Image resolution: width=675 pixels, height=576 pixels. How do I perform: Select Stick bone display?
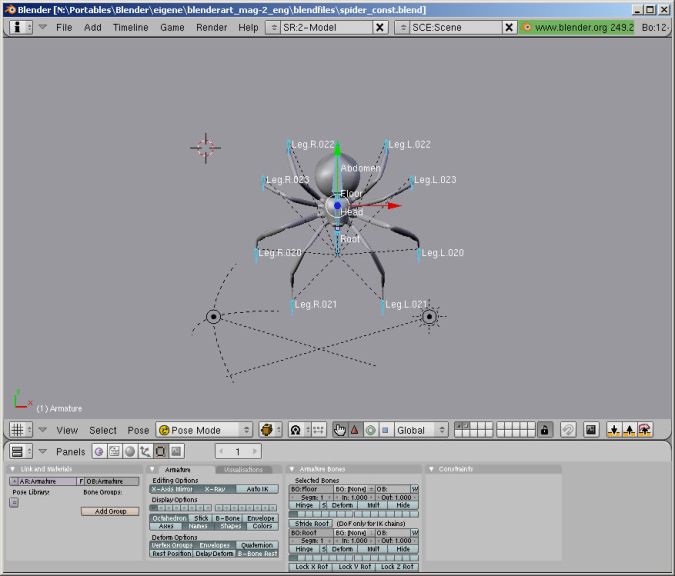[x=201, y=518]
